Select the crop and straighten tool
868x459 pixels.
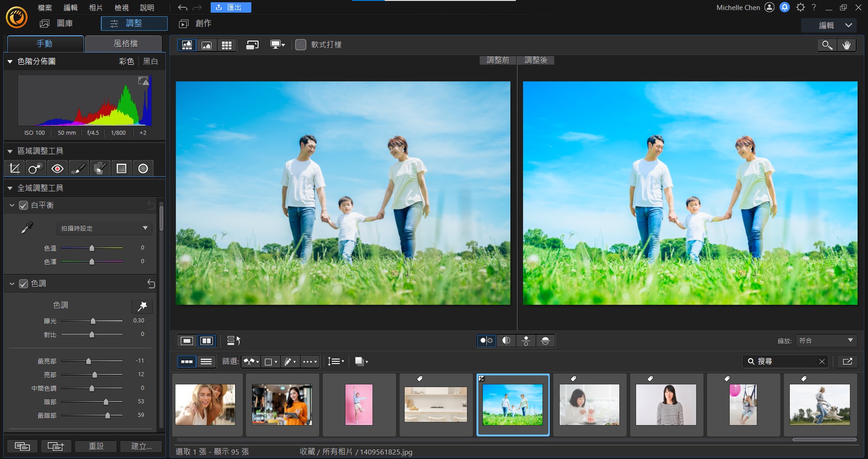click(x=14, y=169)
